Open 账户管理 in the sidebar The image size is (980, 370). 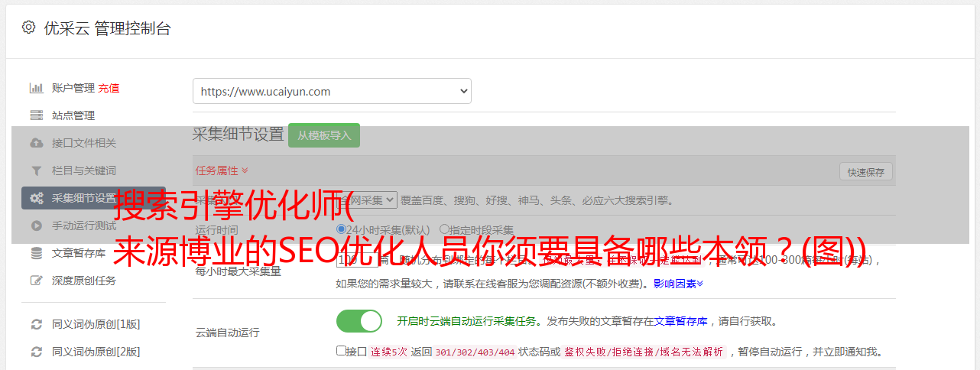tap(73, 88)
